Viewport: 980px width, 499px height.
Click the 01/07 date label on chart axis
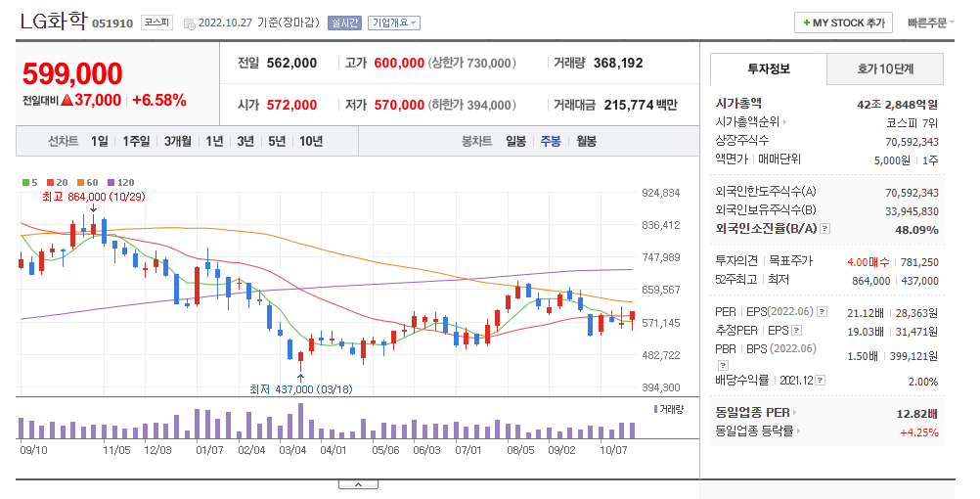pyautogui.click(x=209, y=450)
